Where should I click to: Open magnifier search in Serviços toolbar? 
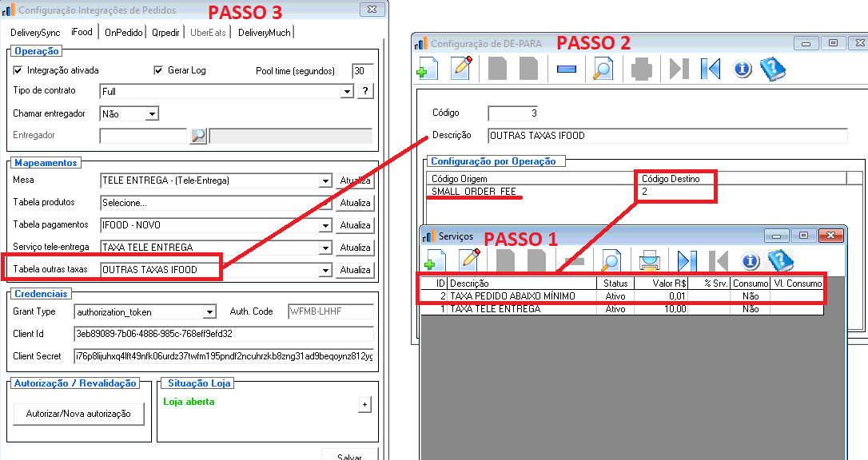(610, 260)
